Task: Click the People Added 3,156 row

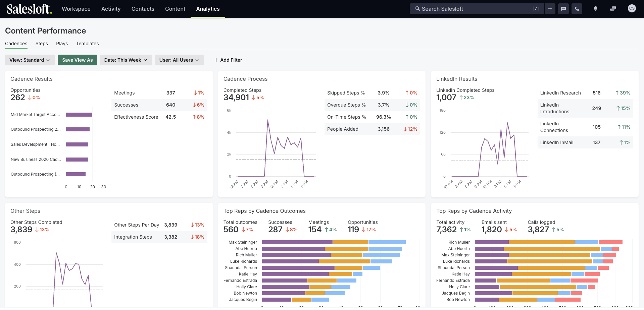Action: 372,129
